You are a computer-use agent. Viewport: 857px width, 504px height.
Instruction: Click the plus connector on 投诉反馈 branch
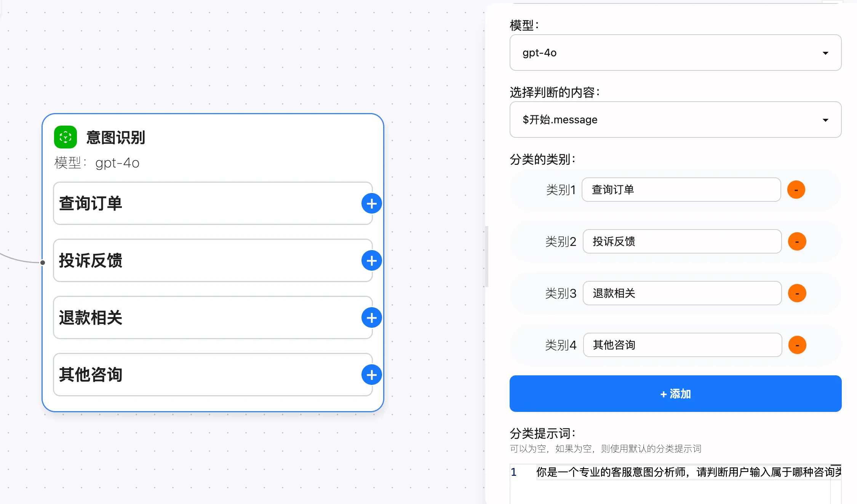(372, 261)
